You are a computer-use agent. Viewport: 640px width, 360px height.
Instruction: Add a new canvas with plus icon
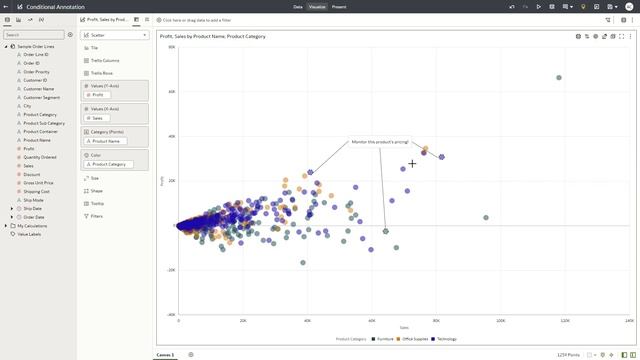tap(191, 355)
